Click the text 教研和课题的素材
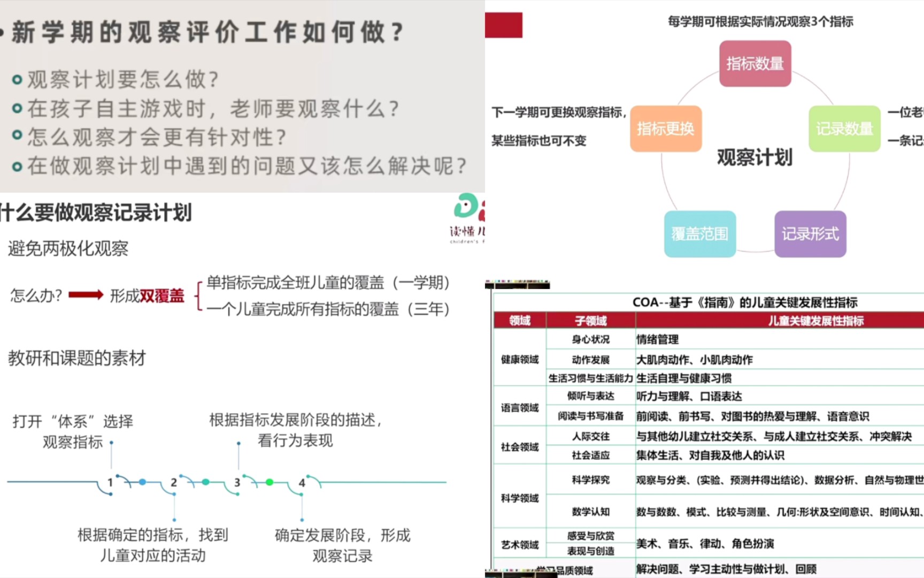 (77, 358)
